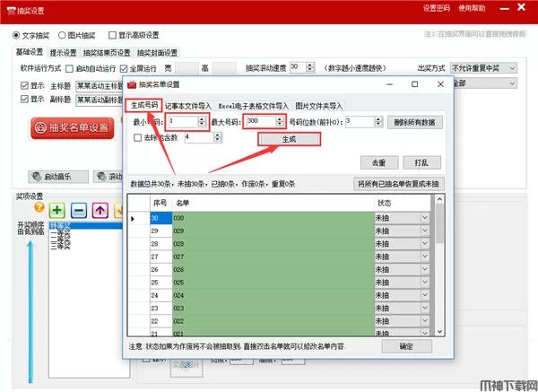Click the 名单 column header

[x=273, y=203]
